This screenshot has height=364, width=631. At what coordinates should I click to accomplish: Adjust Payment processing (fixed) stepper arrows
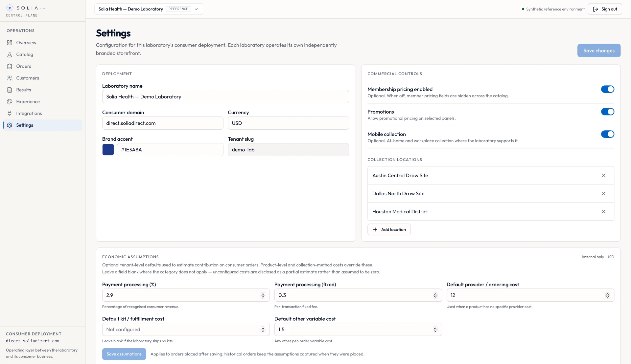point(435,295)
